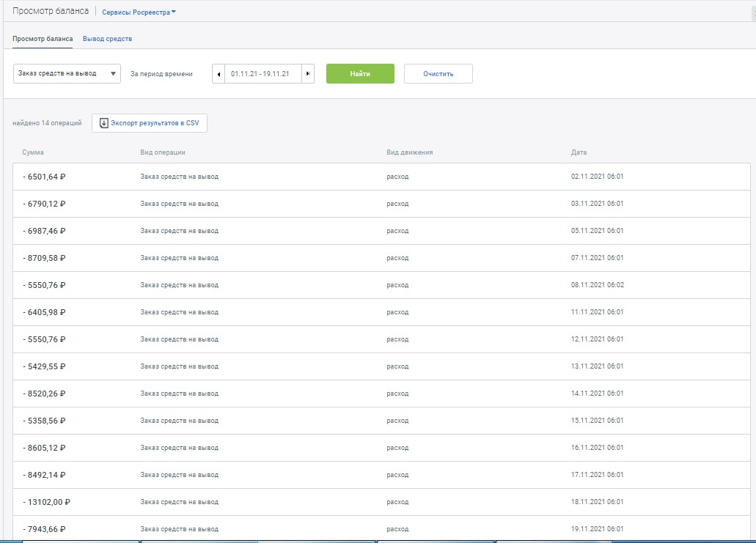Select the Просмотр баланса tab
This screenshot has width=756, height=543.
click(43, 39)
